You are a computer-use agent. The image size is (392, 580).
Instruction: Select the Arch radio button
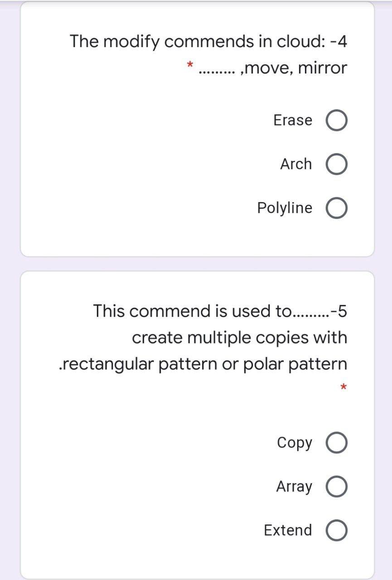click(x=336, y=164)
